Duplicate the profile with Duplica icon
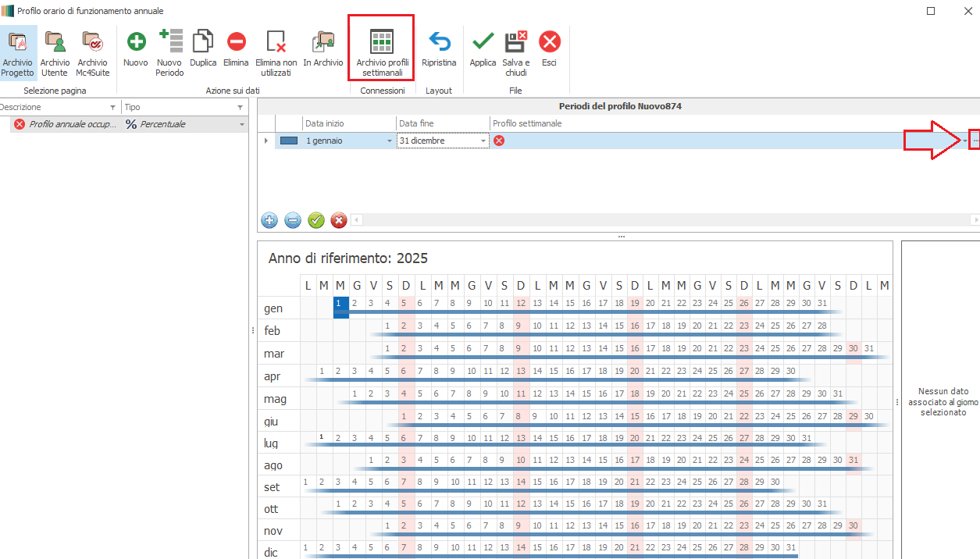The width and height of the screenshot is (980, 559). point(203,42)
